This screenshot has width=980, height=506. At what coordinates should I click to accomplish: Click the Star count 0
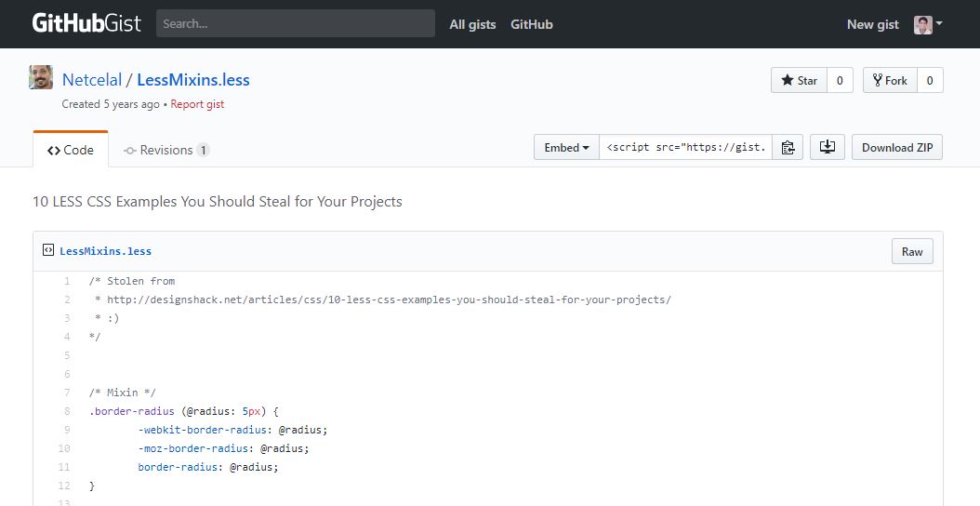(840, 80)
